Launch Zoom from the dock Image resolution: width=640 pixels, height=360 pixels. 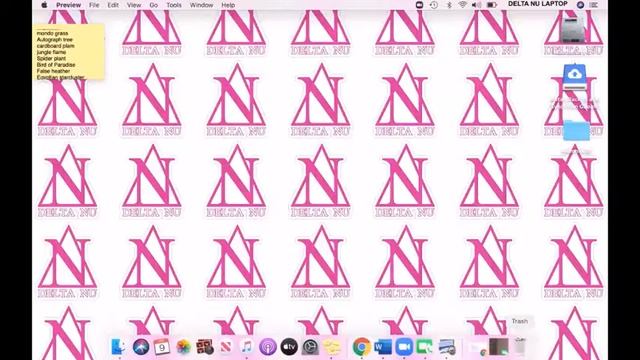tap(404, 347)
